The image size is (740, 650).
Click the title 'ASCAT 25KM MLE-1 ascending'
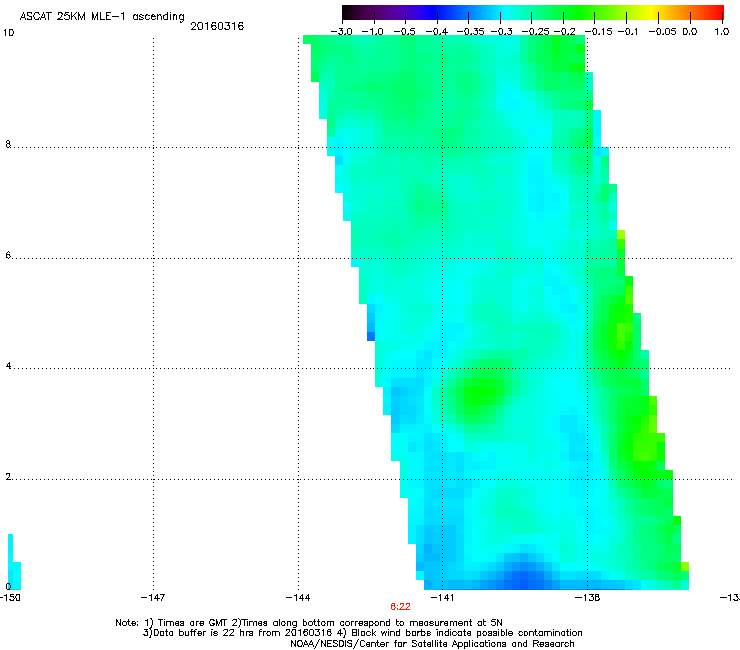(x=102, y=17)
